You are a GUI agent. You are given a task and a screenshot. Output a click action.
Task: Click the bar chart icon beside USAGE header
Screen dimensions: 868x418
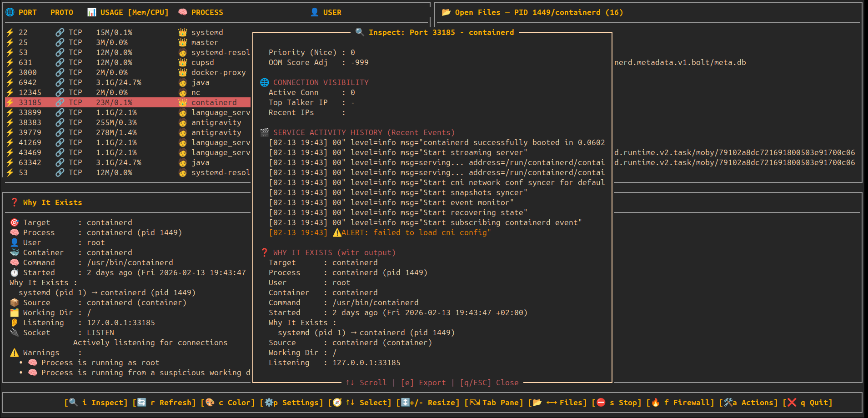pyautogui.click(x=91, y=12)
